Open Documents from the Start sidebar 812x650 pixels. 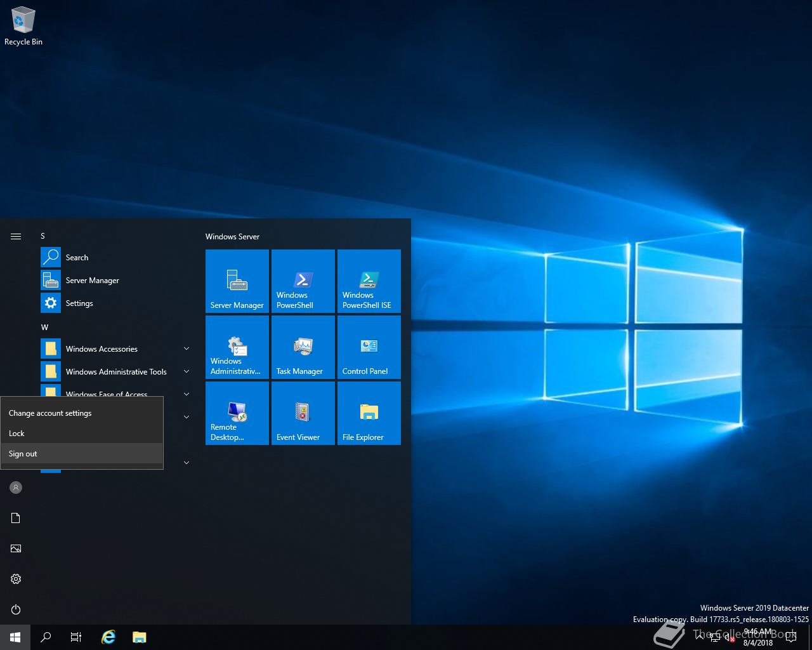pyautogui.click(x=16, y=518)
